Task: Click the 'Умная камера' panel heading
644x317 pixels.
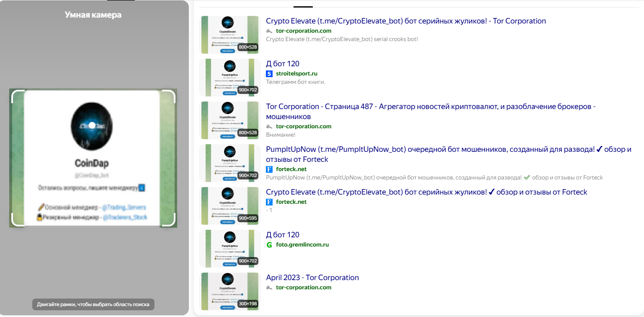Action: 93,15
